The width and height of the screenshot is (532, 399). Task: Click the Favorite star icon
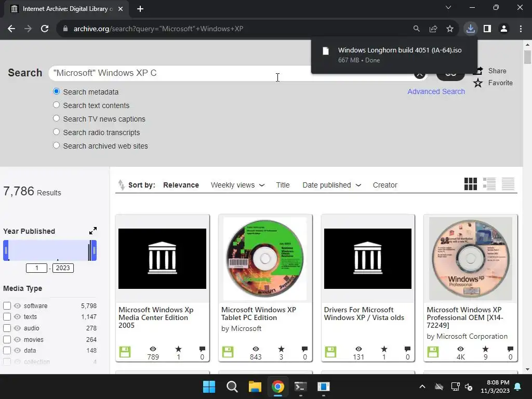coord(478,83)
